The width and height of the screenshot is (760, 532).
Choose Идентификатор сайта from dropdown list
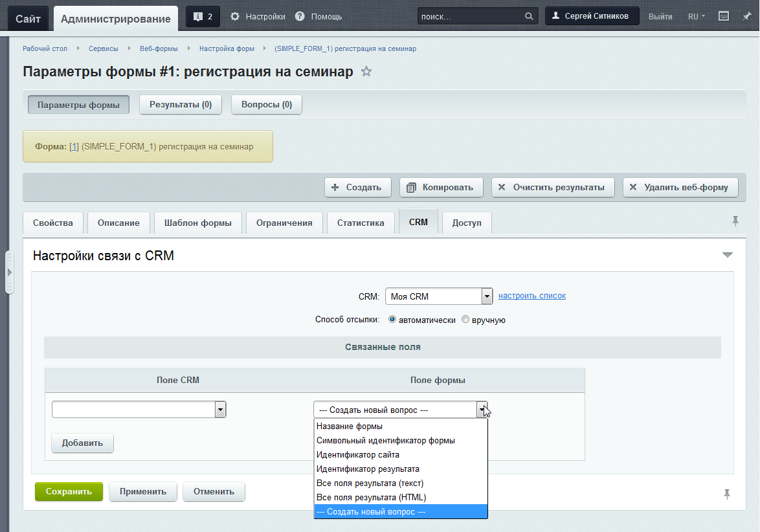(357, 455)
